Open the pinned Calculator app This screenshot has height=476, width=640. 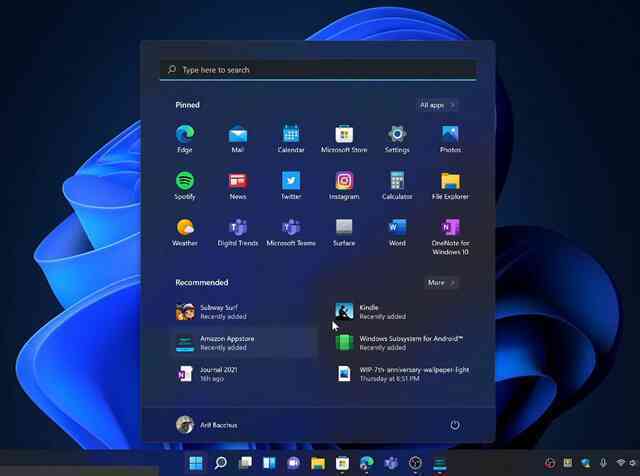tap(397, 186)
